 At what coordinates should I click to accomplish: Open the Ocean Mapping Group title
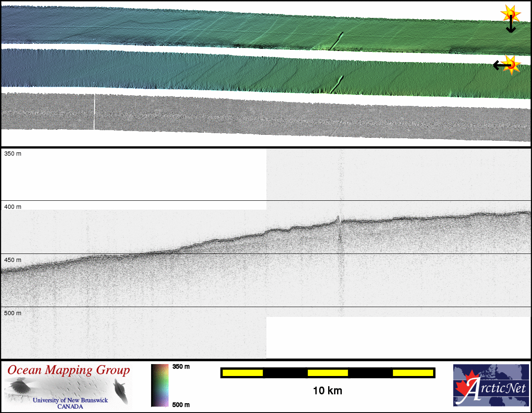(x=69, y=370)
